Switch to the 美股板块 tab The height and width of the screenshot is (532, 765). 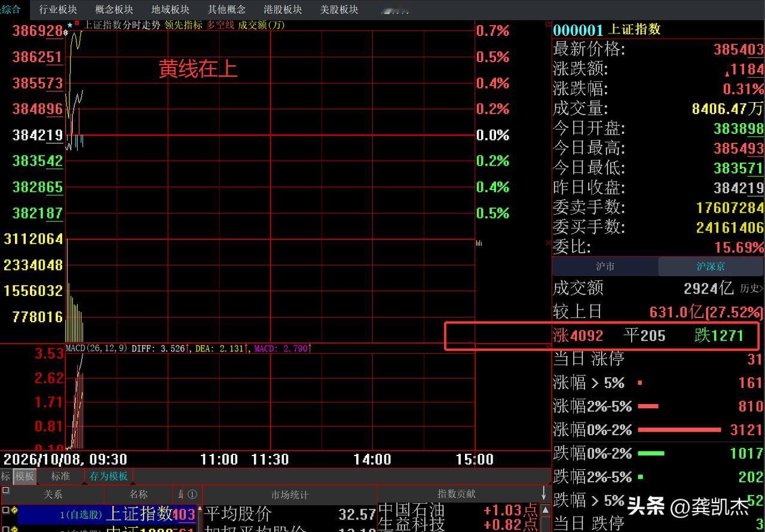point(339,10)
